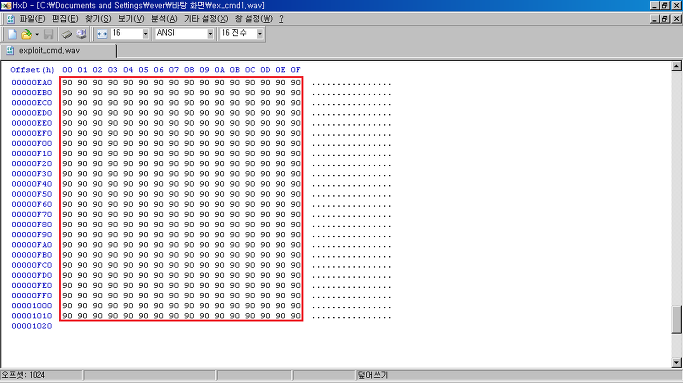Click the HxD application icon in title bar
This screenshot has height=383, width=683.
pyautogui.click(x=6, y=5)
